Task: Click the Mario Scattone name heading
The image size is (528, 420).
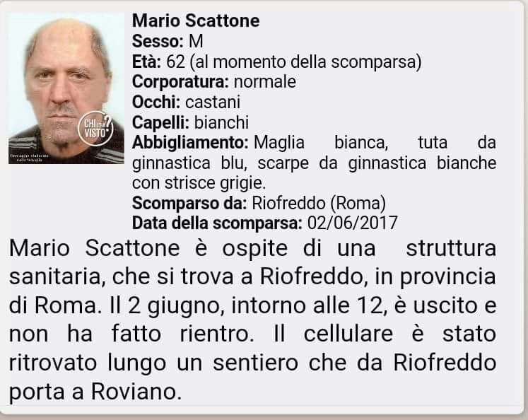Action: 196,21
